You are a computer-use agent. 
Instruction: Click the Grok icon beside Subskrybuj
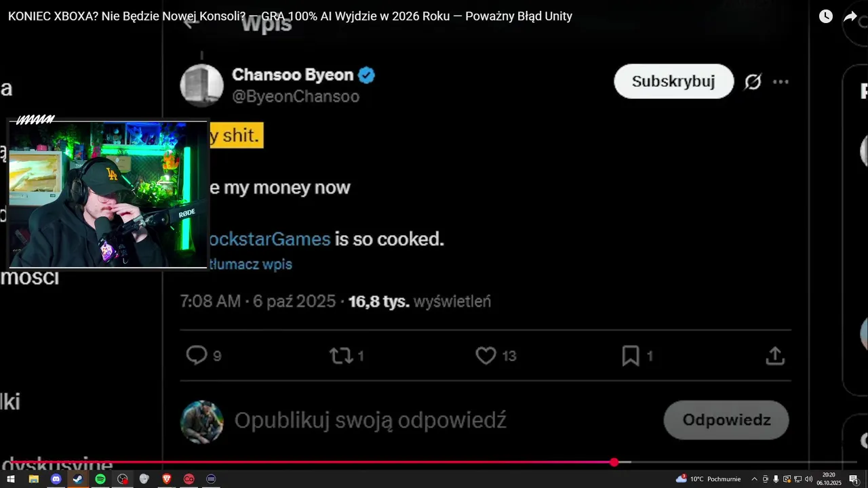[753, 82]
